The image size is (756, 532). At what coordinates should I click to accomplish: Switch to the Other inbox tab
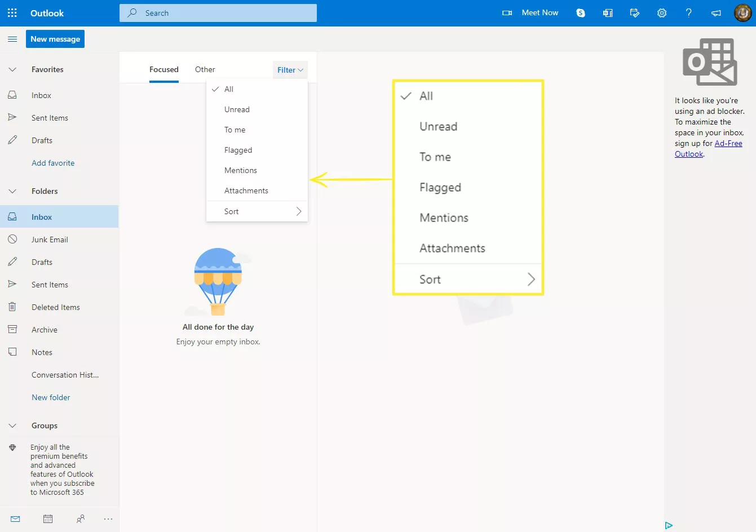205,69
